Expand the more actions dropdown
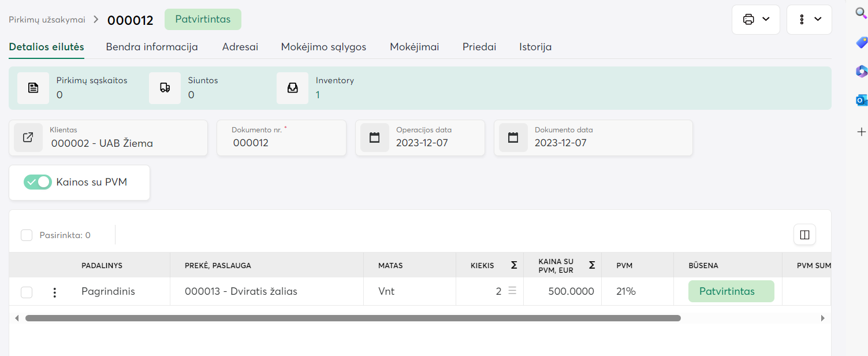 pos(809,20)
